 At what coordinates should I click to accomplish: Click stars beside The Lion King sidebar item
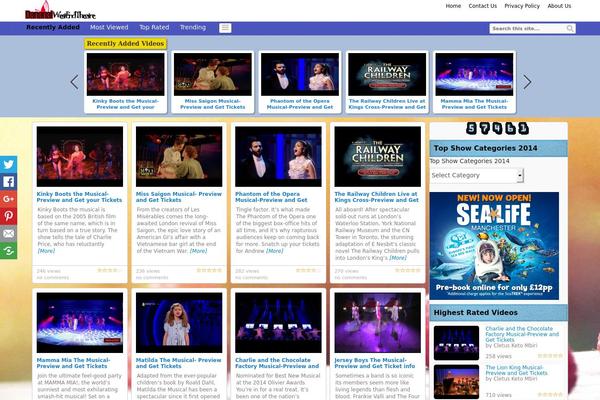(550, 395)
